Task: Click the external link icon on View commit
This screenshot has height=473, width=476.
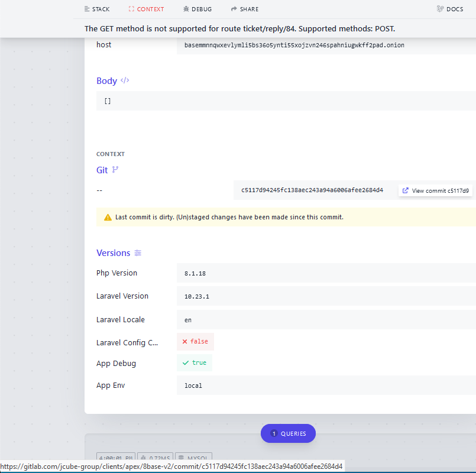Action: [x=405, y=190]
